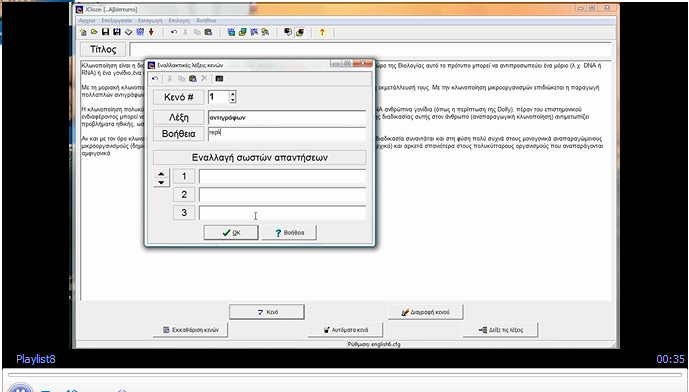The image size is (689, 392).
Task: Decrease the Κενό # gap number with down arrow
Action: click(232, 100)
